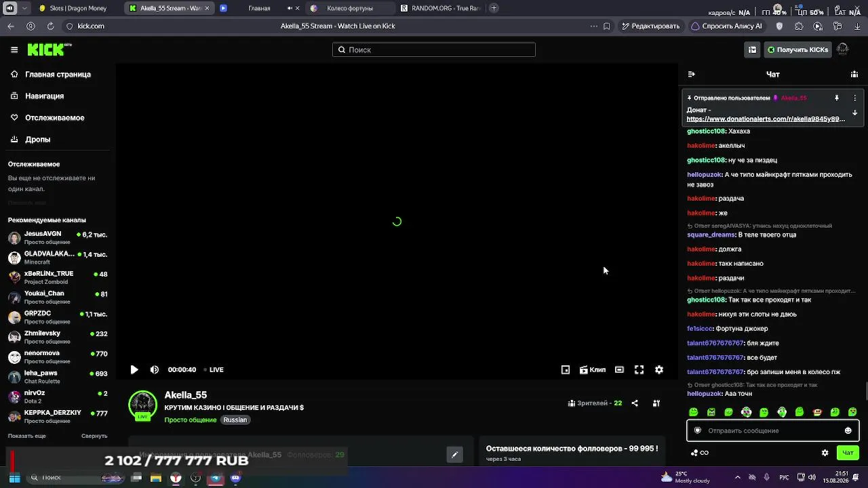
Task: Play the stream video
Action: coord(134,369)
